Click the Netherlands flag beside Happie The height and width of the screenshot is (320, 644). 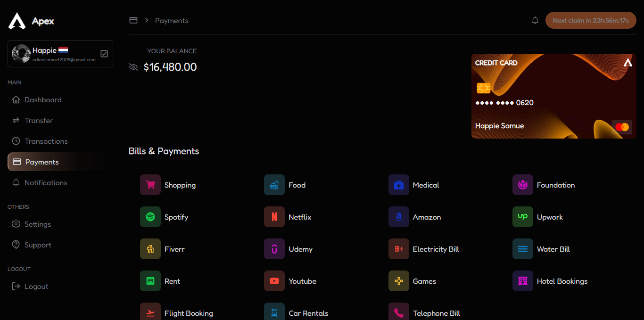coord(63,50)
